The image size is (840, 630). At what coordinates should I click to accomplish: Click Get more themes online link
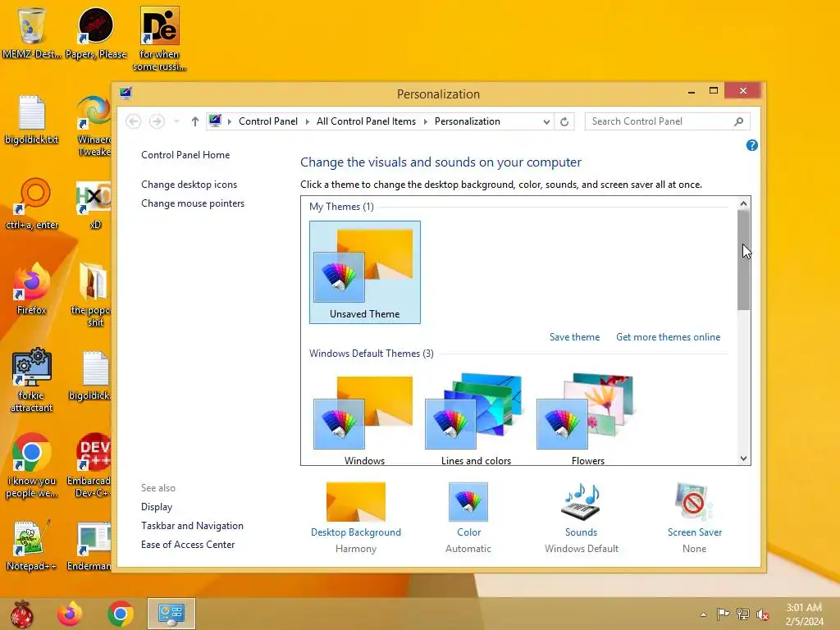(668, 337)
